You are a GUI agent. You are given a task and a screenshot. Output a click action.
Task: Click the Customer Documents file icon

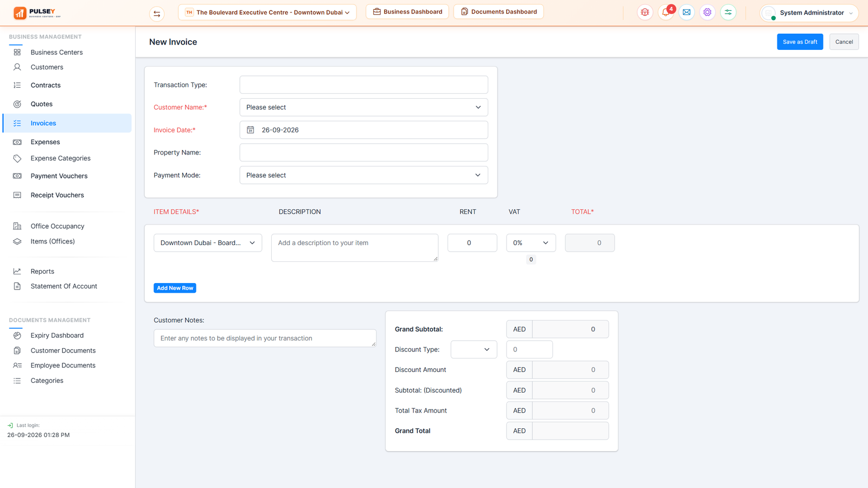[x=17, y=351]
